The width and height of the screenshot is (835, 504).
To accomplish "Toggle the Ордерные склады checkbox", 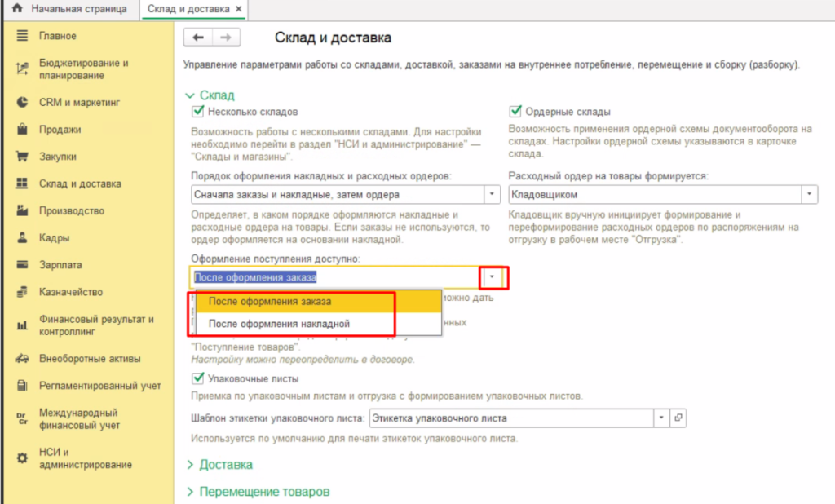I will [515, 112].
